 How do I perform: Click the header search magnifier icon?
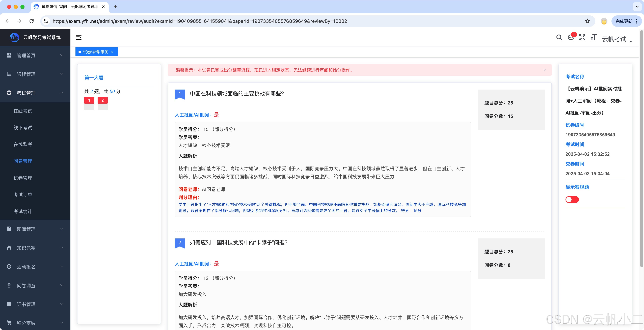pyautogui.click(x=559, y=38)
